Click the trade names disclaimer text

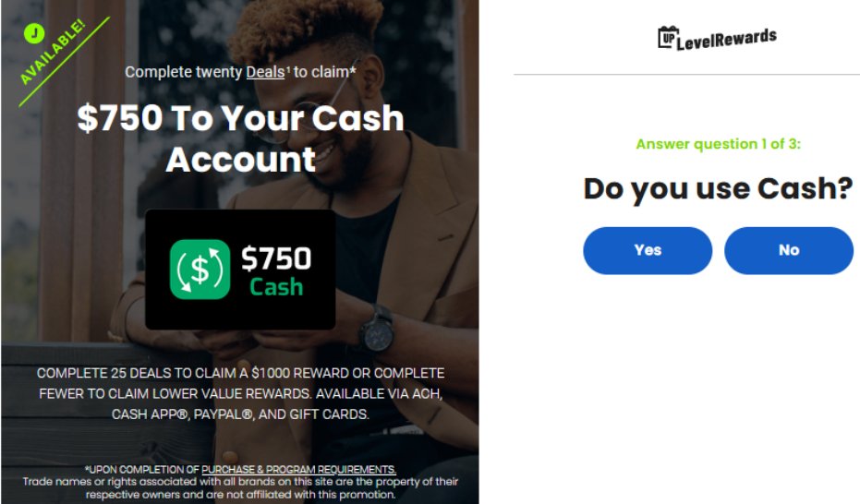[240, 488]
